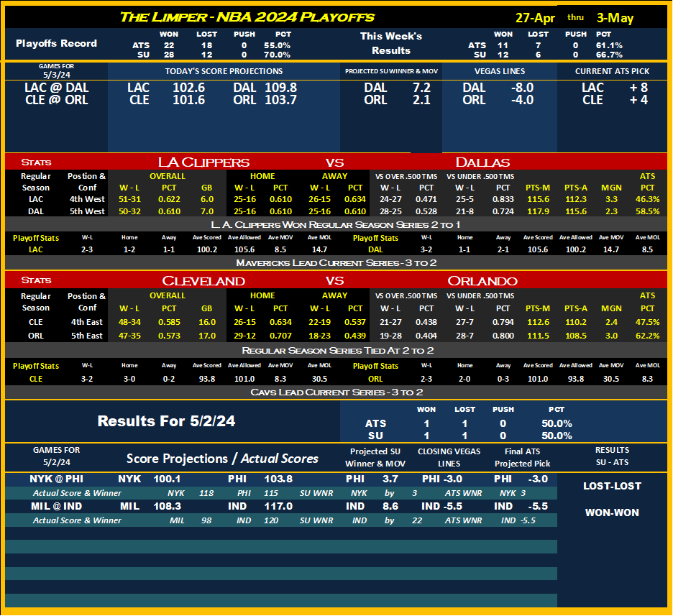Select this week's SU percentage '66.7%'
673x616 pixels.
pyautogui.click(x=609, y=55)
